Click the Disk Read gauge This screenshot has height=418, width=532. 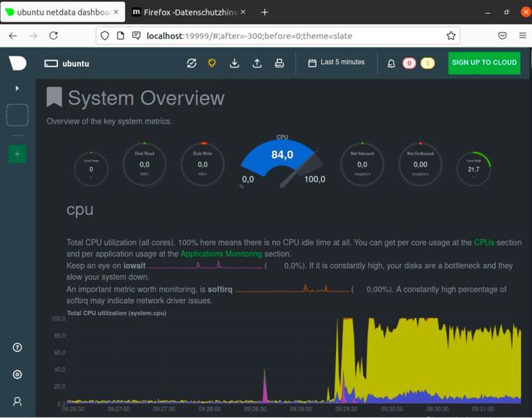(144, 164)
